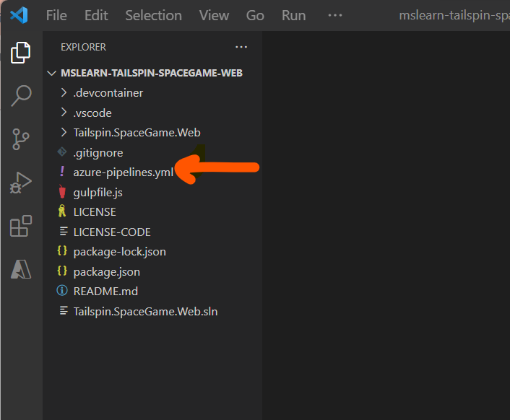Open the gulpfile.js file

coord(98,192)
